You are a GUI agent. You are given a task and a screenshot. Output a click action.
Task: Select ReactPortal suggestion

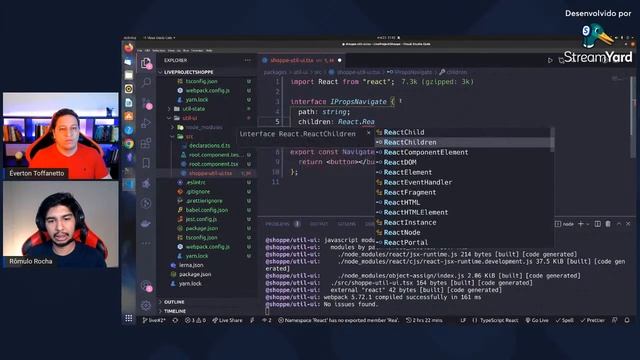462,242
